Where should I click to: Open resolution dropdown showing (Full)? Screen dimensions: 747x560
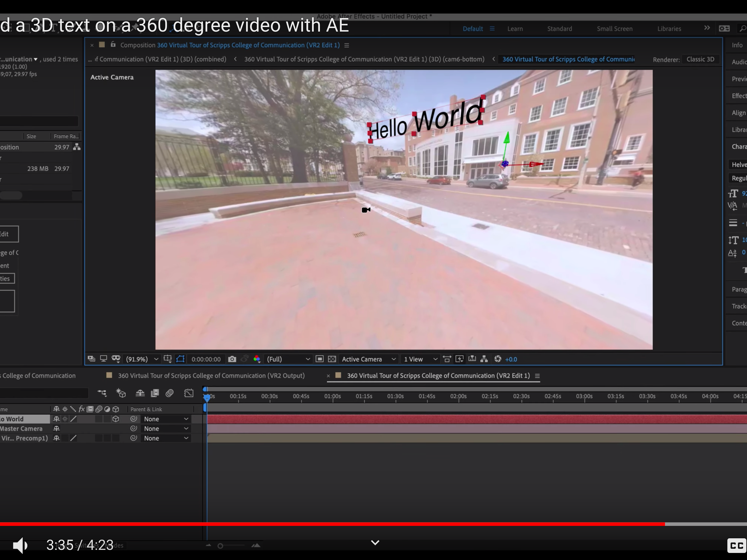click(288, 359)
